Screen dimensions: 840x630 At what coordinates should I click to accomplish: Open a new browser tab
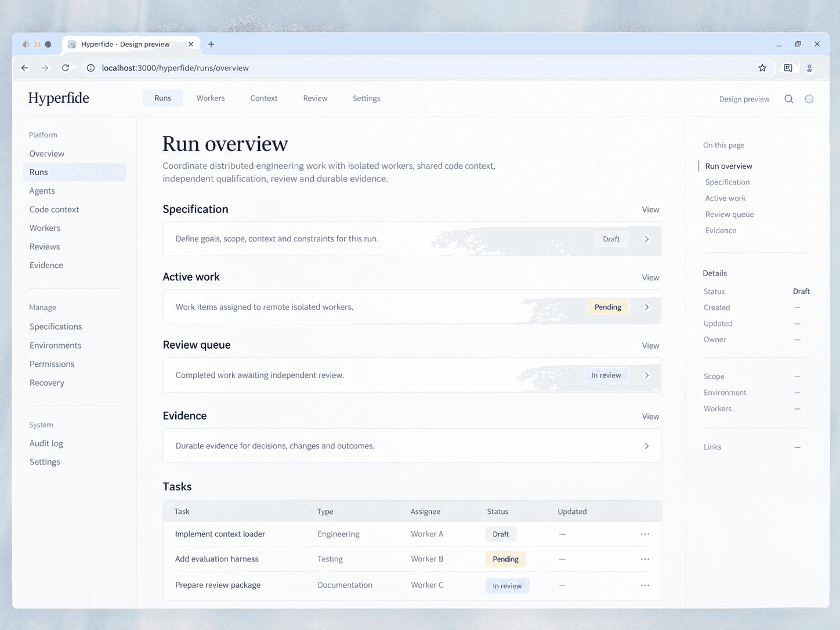tap(211, 44)
